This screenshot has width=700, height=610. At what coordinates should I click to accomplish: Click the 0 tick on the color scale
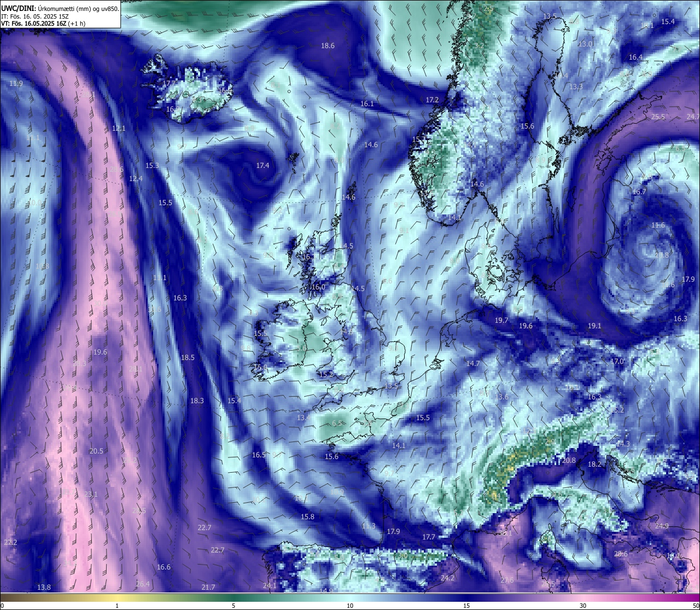[x=2, y=606]
